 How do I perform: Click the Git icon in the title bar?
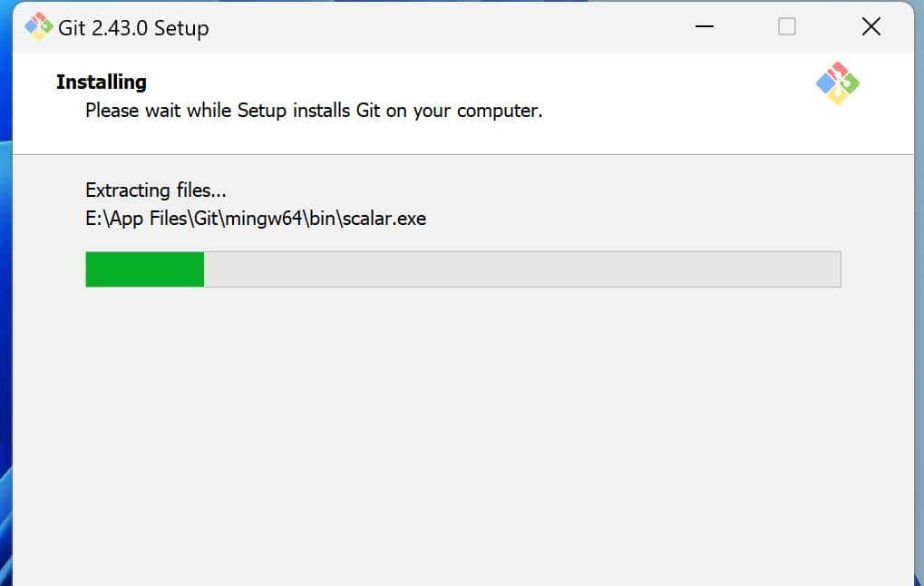click(38, 26)
